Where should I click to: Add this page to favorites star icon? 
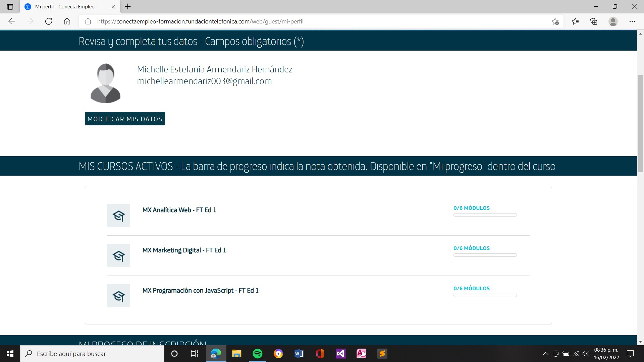(x=555, y=21)
